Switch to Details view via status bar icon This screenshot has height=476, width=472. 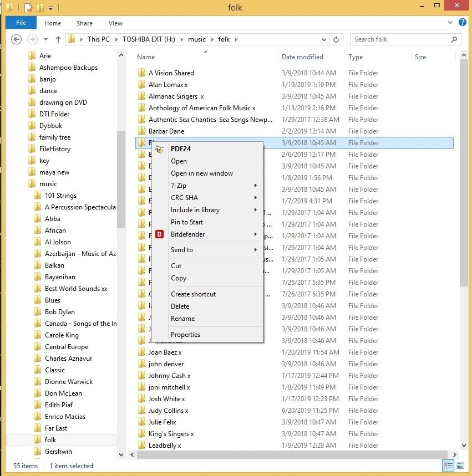(x=448, y=465)
